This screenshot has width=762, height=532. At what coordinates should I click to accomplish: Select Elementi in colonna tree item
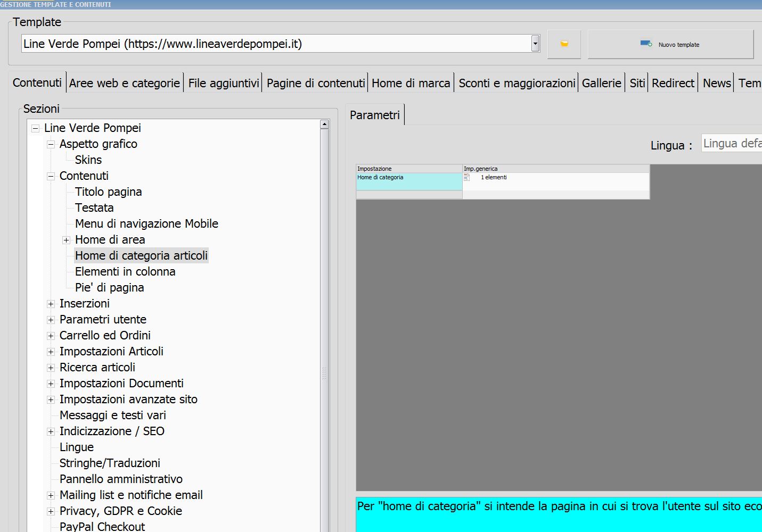[x=125, y=271]
